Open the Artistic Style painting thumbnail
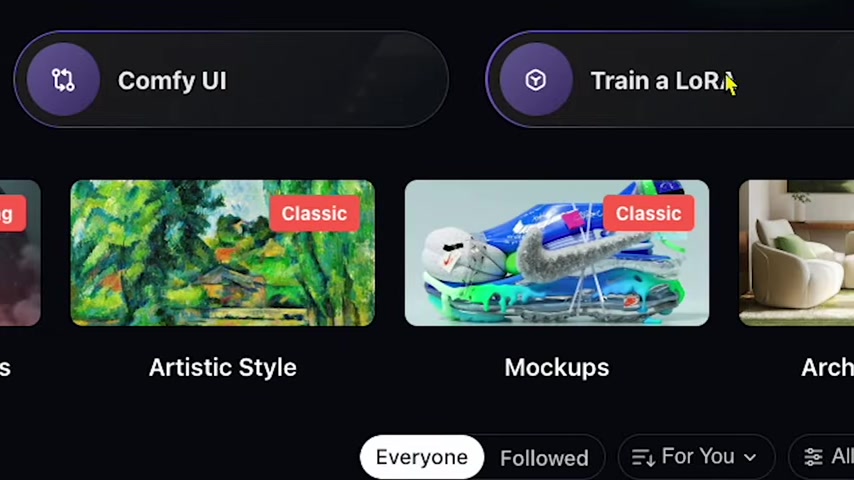Screen dimensions: 854x480 pos(223,253)
